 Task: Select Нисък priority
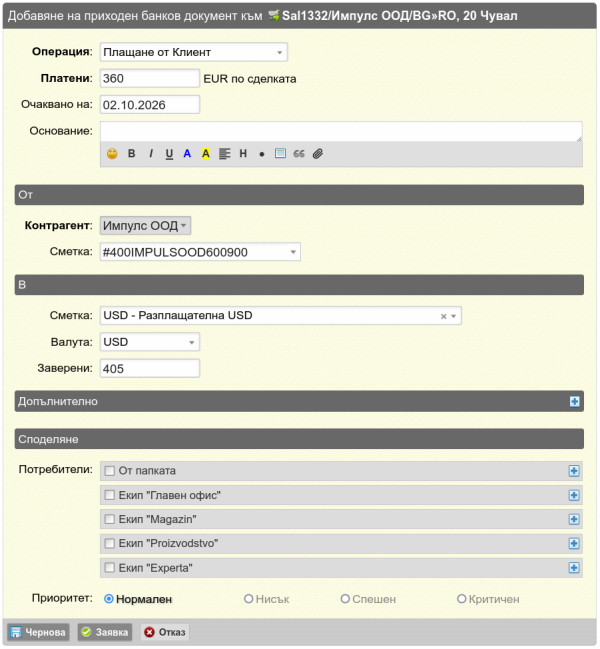click(248, 599)
